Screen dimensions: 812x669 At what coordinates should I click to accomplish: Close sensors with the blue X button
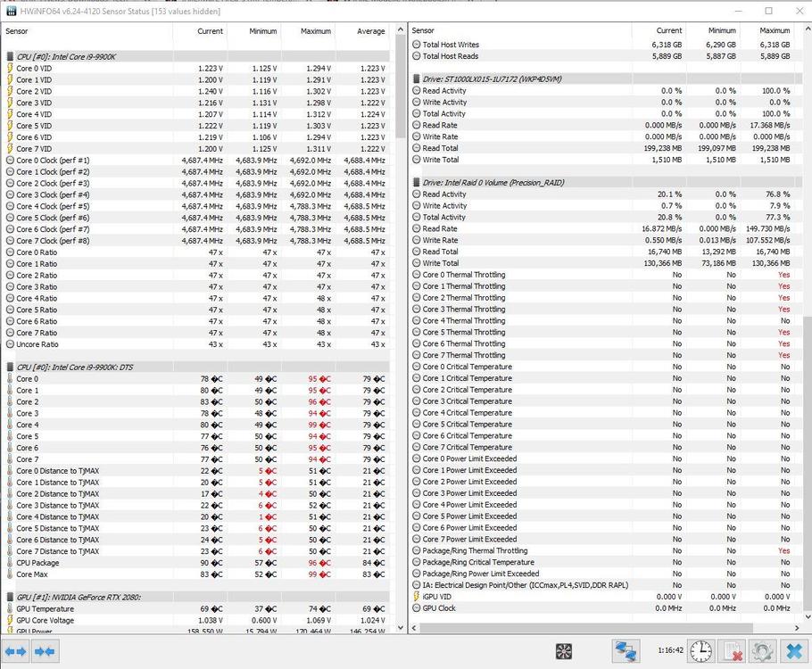pos(792,652)
